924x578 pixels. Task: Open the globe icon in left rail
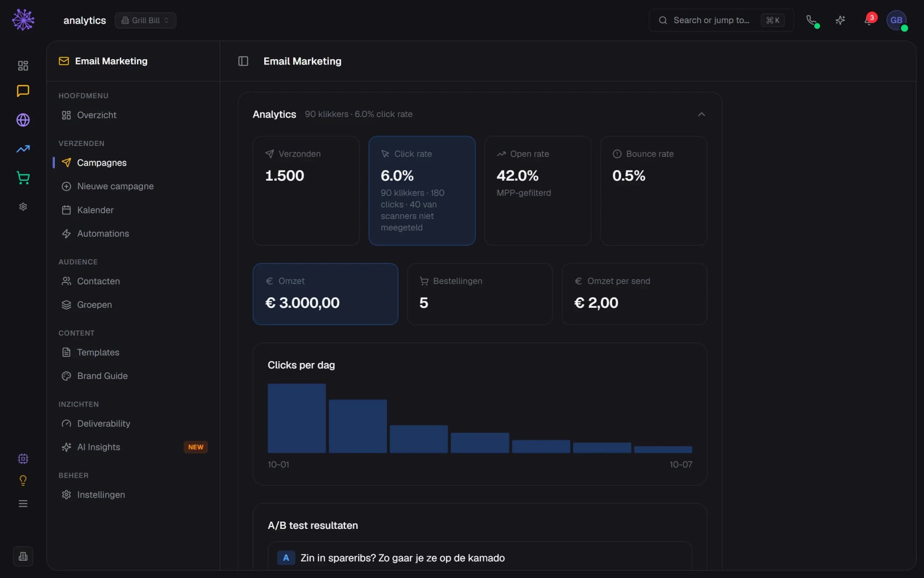23,120
